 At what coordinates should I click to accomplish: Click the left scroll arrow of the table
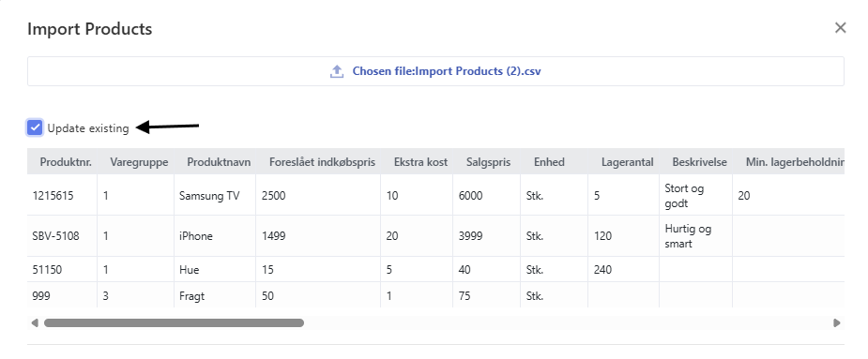pos(35,322)
